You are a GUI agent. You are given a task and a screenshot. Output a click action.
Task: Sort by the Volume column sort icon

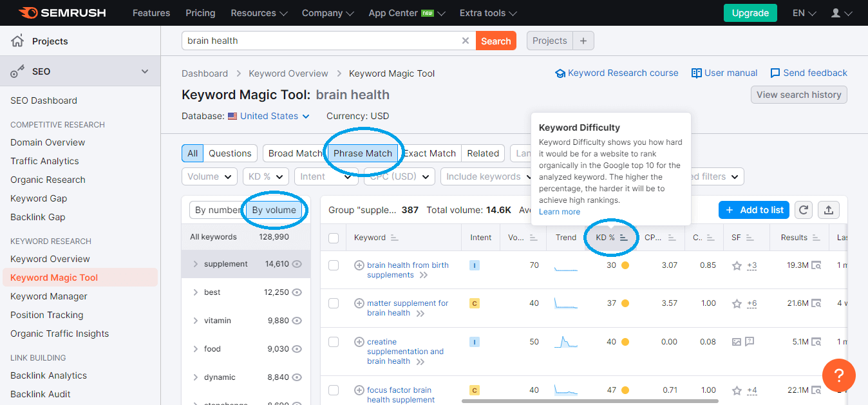coord(533,238)
